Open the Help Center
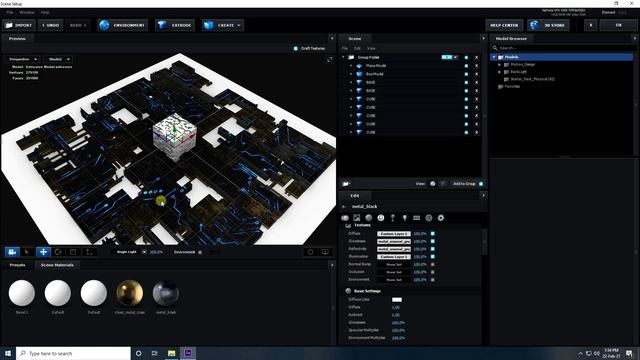 coord(504,25)
